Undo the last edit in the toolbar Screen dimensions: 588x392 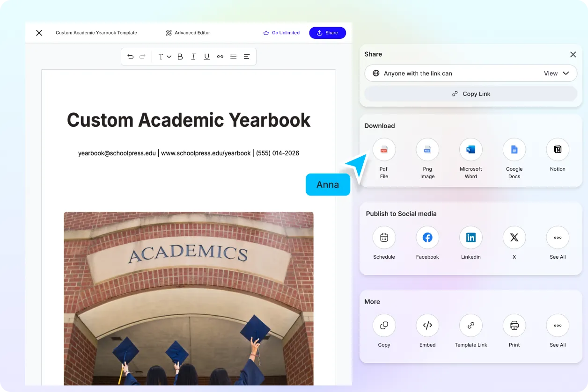(x=130, y=56)
